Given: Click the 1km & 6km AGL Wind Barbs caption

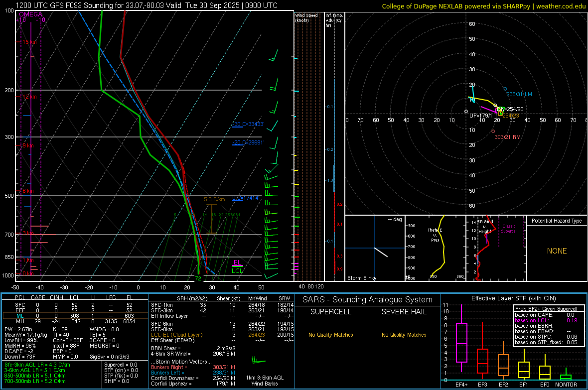Looking at the screenshot, I should point(265,381).
